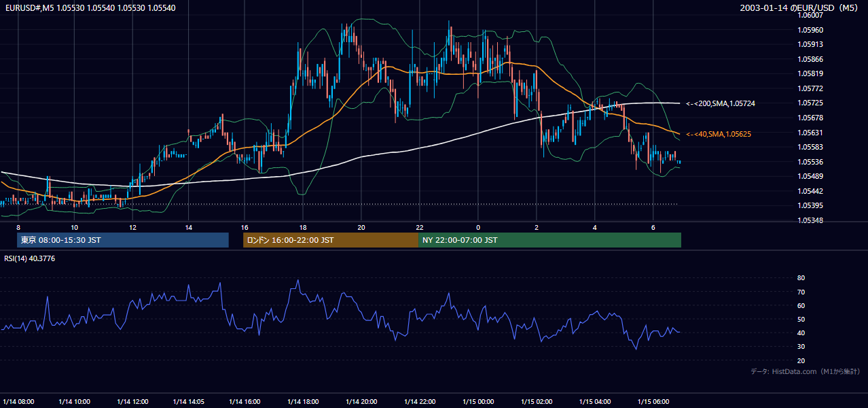The height and width of the screenshot is (408, 868).
Task: Click the HistData.com data source credit
Action: 806,372
